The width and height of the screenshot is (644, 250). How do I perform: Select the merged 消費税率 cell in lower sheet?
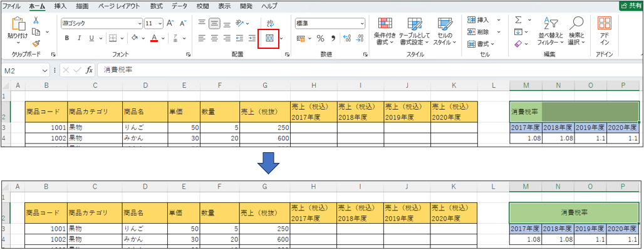[574, 212]
